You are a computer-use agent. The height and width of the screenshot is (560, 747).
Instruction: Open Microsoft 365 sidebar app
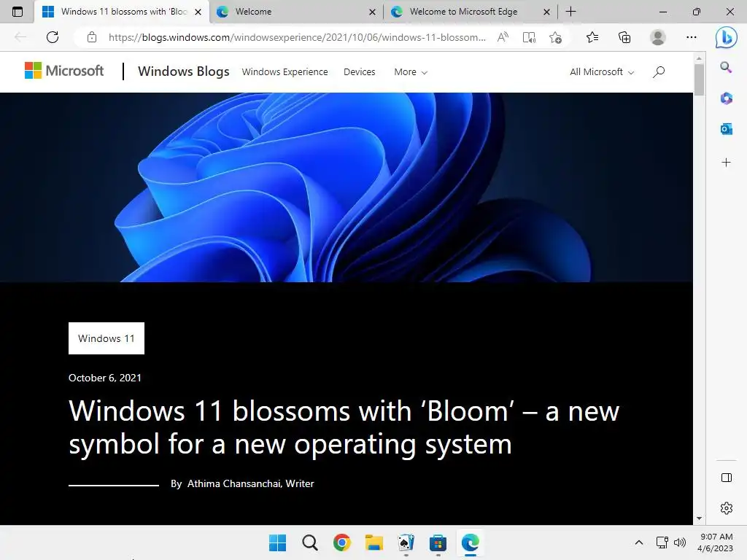(726, 98)
